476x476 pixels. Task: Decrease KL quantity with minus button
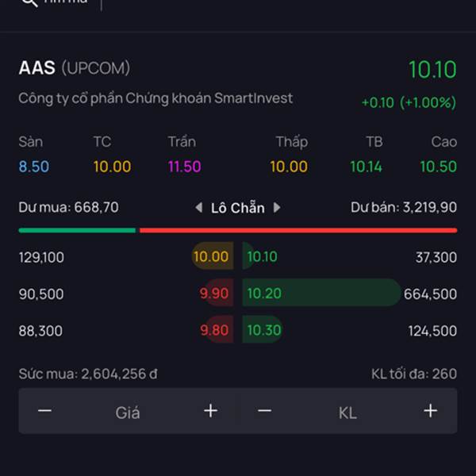click(265, 410)
